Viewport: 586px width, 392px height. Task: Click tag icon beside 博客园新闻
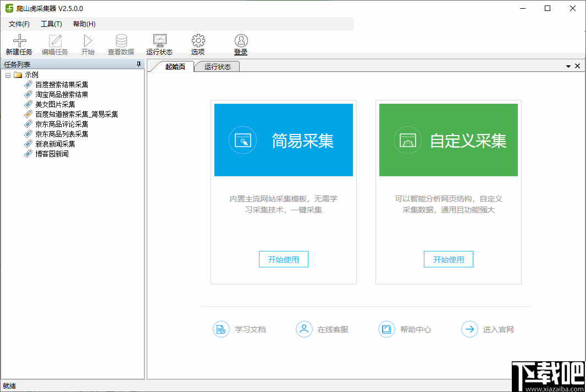29,153
